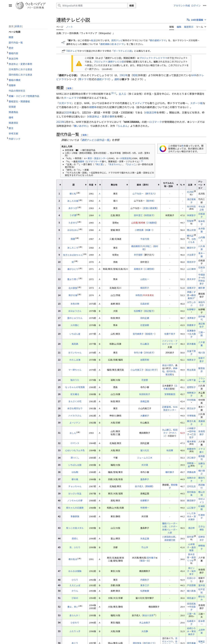The width and height of the screenshot is (215, 644).
Task: Hide the table of contents with 非表示
Action: 18,26
